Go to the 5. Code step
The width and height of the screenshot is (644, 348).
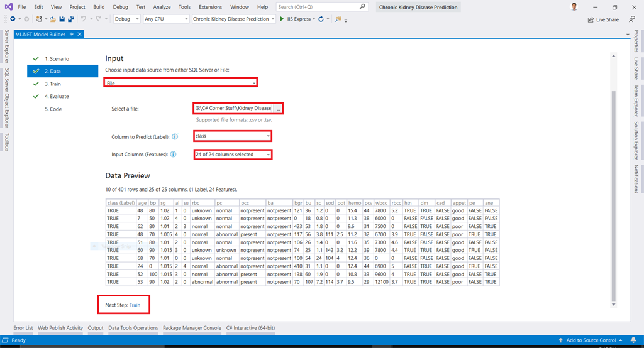53,109
